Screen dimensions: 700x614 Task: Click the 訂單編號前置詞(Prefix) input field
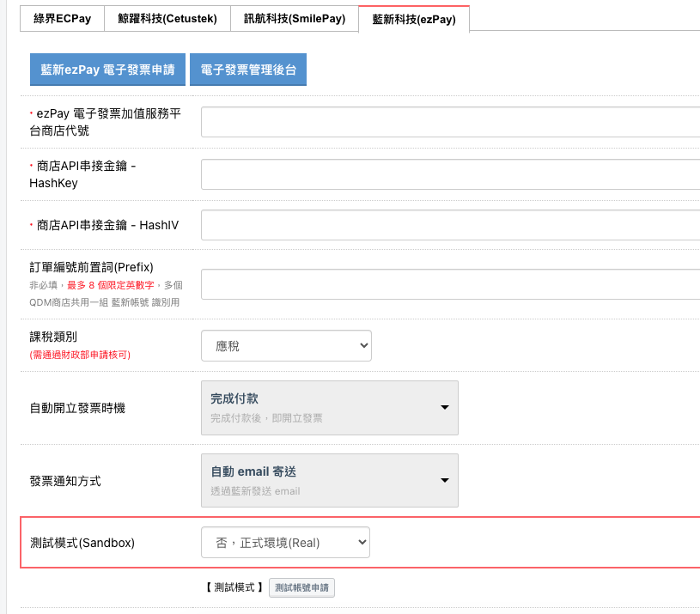(450, 284)
